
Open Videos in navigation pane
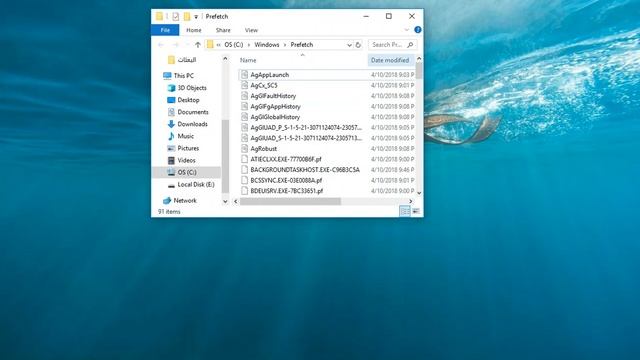(181, 160)
